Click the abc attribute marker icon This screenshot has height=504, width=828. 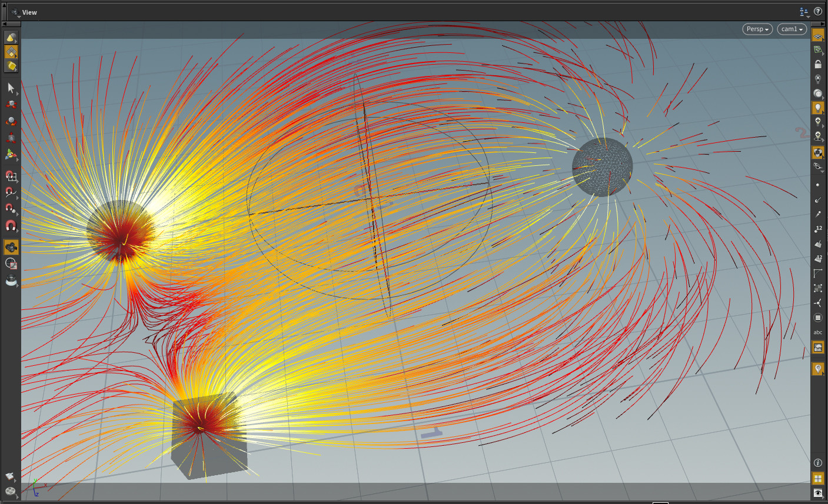click(x=818, y=332)
